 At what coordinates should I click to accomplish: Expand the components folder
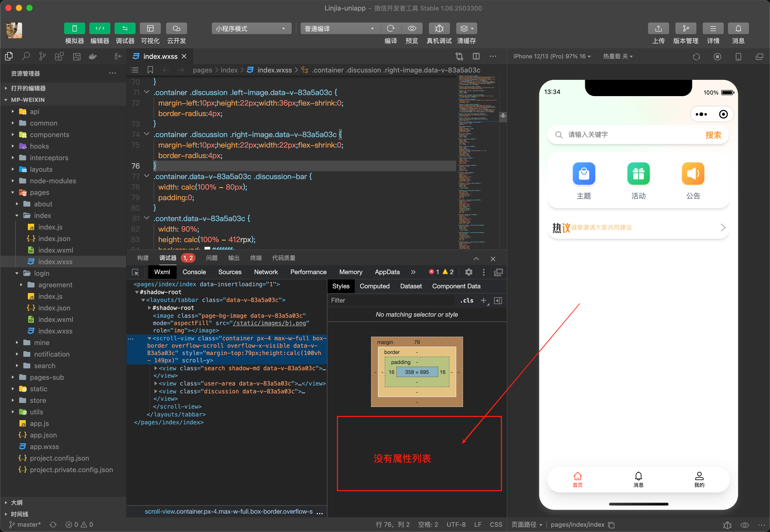coord(49,135)
